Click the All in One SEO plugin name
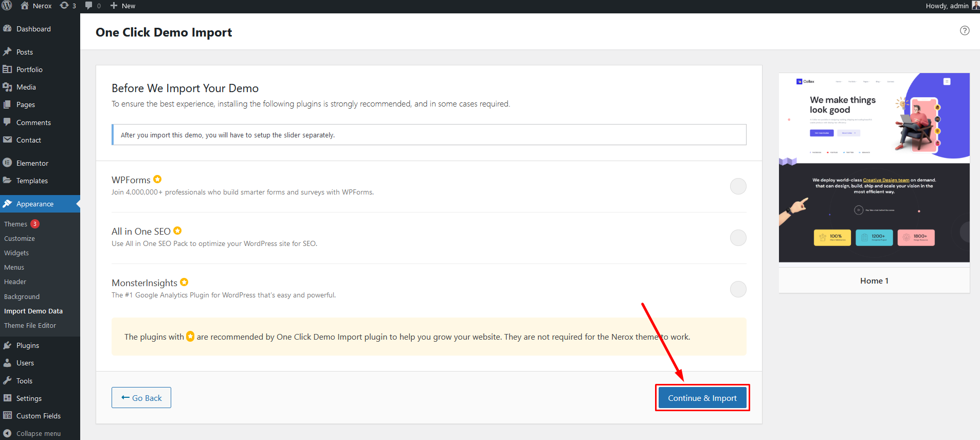980x440 pixels. (x=141, y=231)
